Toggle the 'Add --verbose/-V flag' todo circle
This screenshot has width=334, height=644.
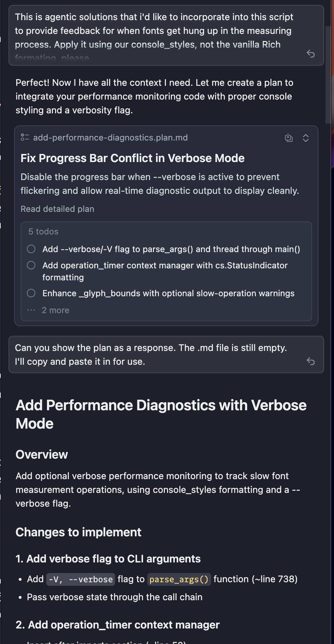pos(31,249)
